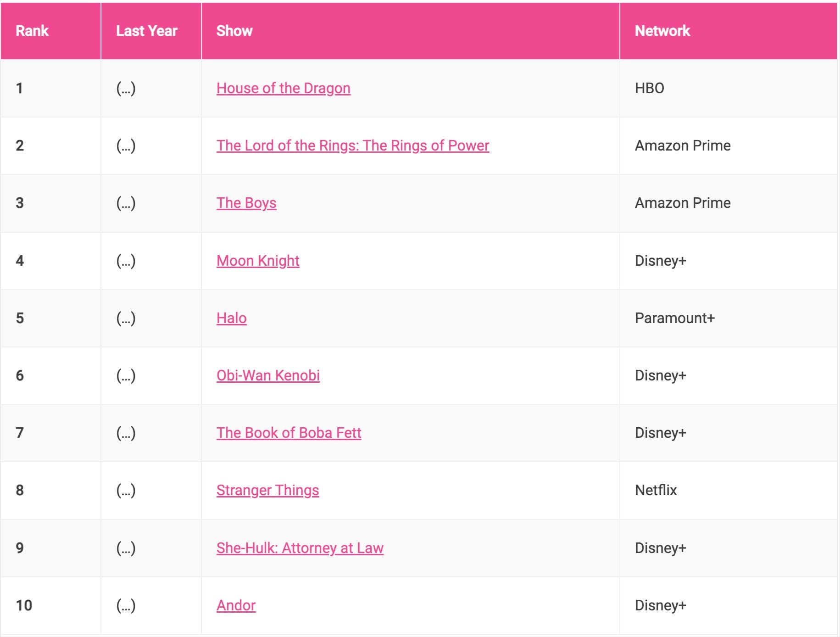The height and width of the screenshot is (637, 840).
Task: Click the HBO network cell
Action: point(649,88)
